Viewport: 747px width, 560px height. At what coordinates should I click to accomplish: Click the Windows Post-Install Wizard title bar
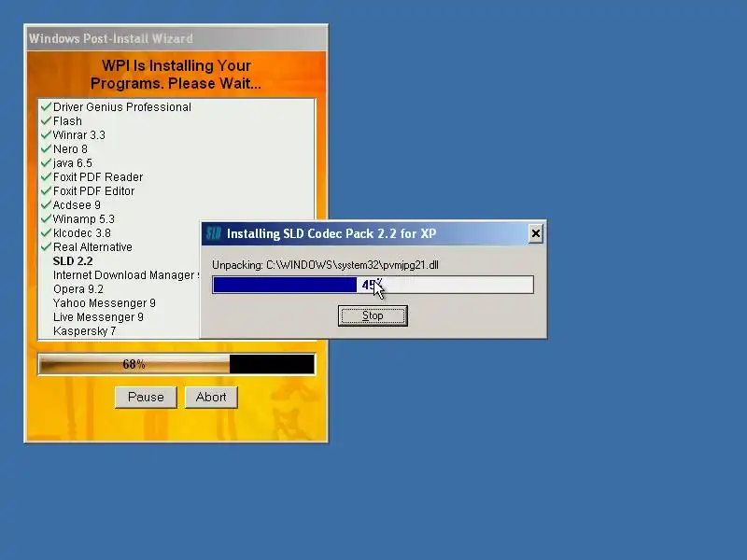click(x=176, y=38)
